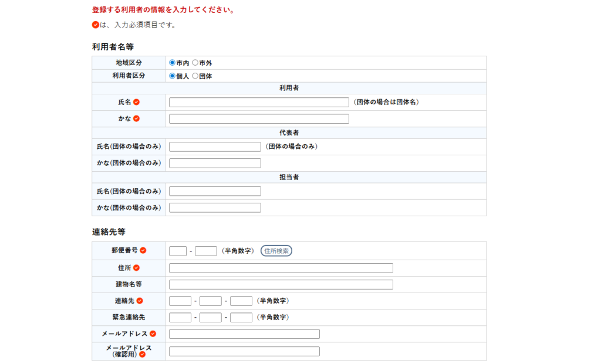Click the 利用者 氏名 input field
Viewport: 601px width, 364px height.
coord(259,102)
